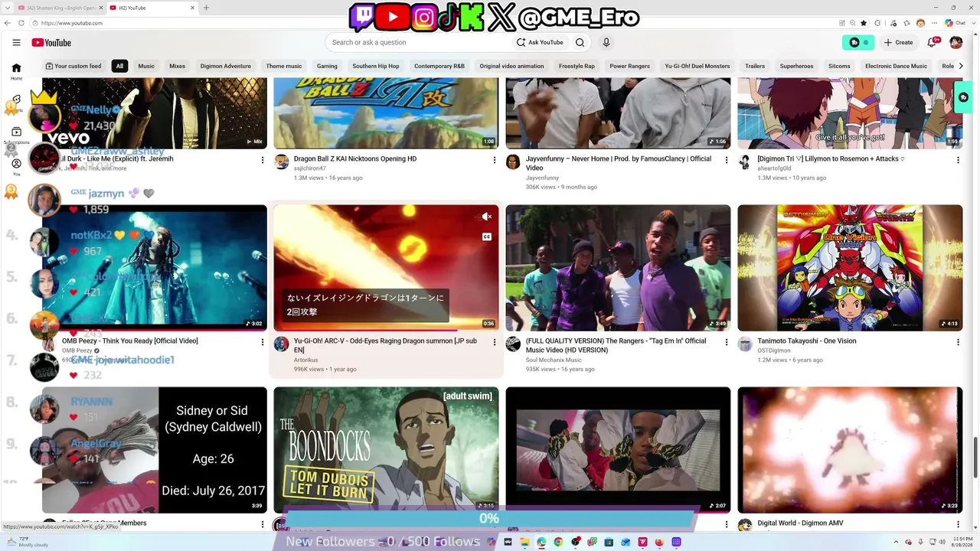
Task: Play The Rangers Tag Em In thumbnail
Action: coord(618,268)
